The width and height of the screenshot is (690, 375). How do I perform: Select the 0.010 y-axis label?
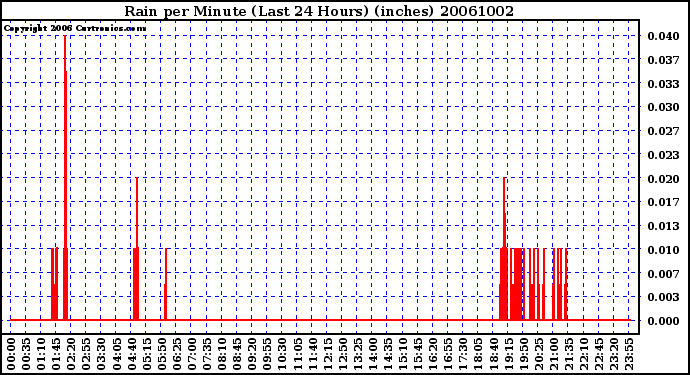point(663,250)
